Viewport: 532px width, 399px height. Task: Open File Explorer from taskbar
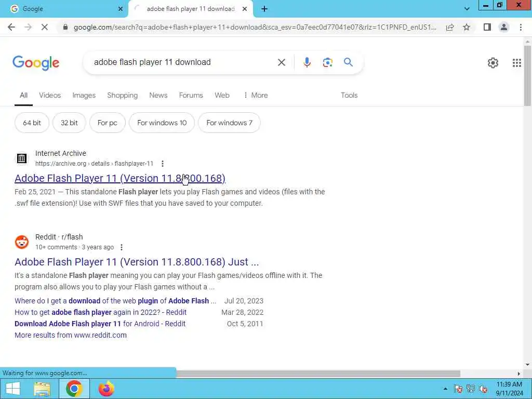(42, 389)
